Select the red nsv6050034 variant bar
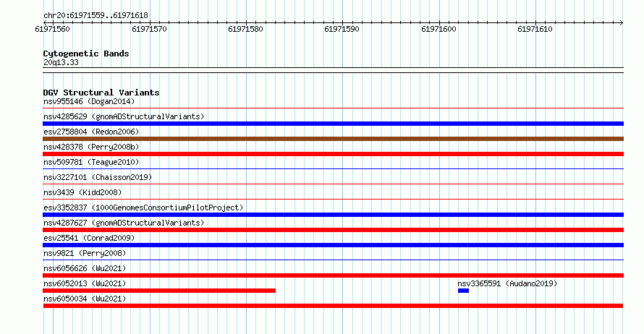 [x=333, y=306]
